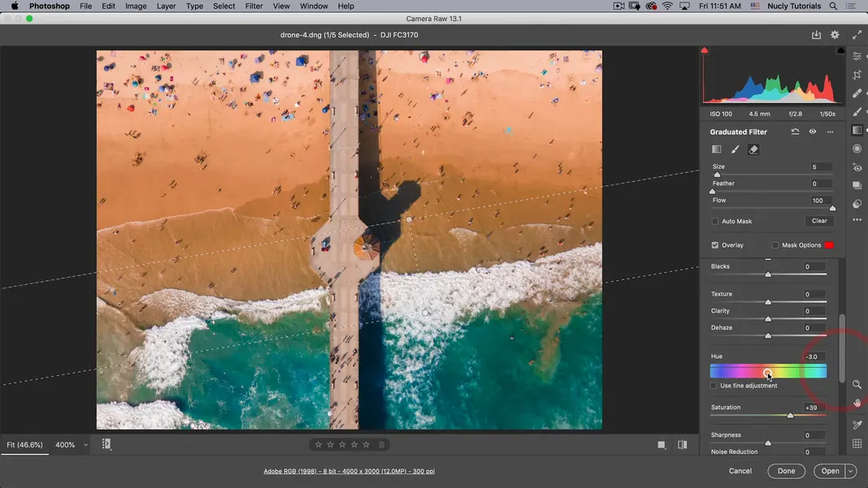The width and height of the screenshot is (868, 488).
Task: Click the Open button
Action: point(830,471)
